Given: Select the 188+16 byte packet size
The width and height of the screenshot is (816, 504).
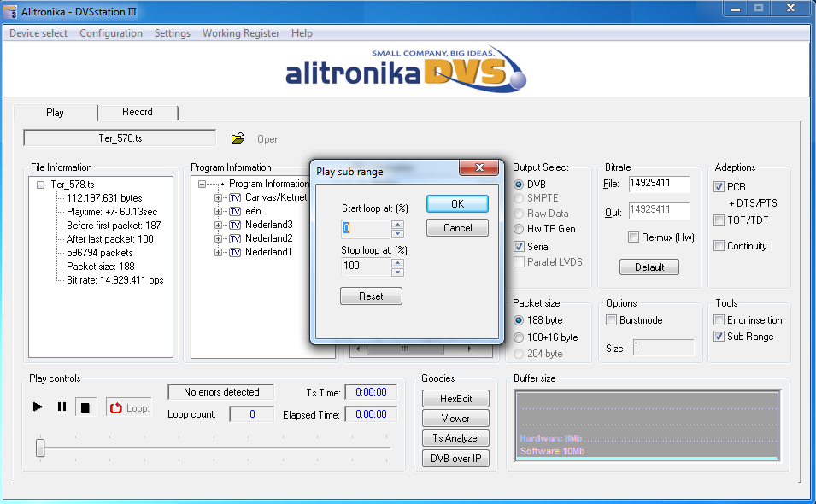Looking at the screenshot, I should coord(519,337).
